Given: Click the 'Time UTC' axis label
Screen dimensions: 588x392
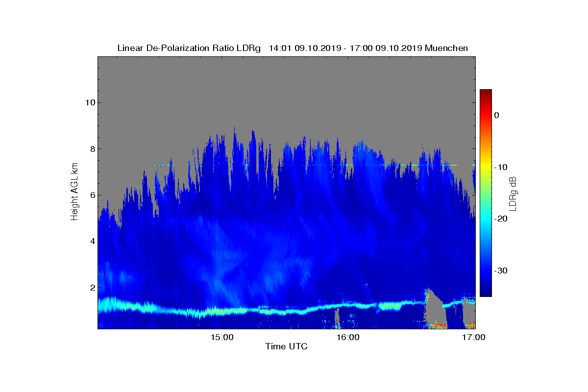Looking at the screenshot, I should 286,346.
